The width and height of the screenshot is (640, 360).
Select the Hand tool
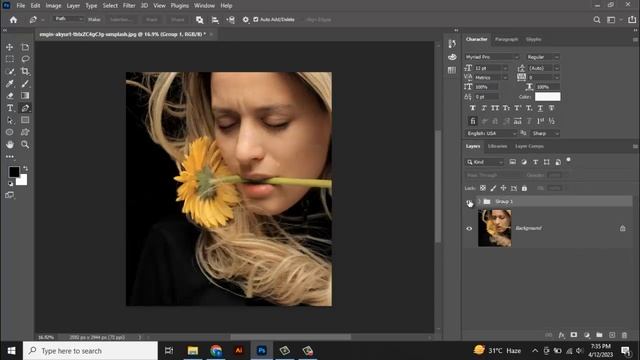tap(9, 144)
